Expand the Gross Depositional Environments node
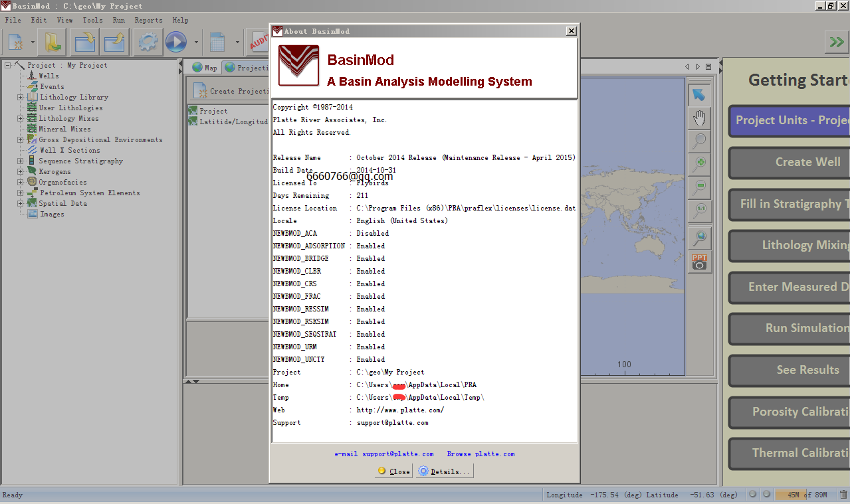Image resolution: width=850 pixels, height=504 pixels. pyautogui.click(x=21, y=139)
